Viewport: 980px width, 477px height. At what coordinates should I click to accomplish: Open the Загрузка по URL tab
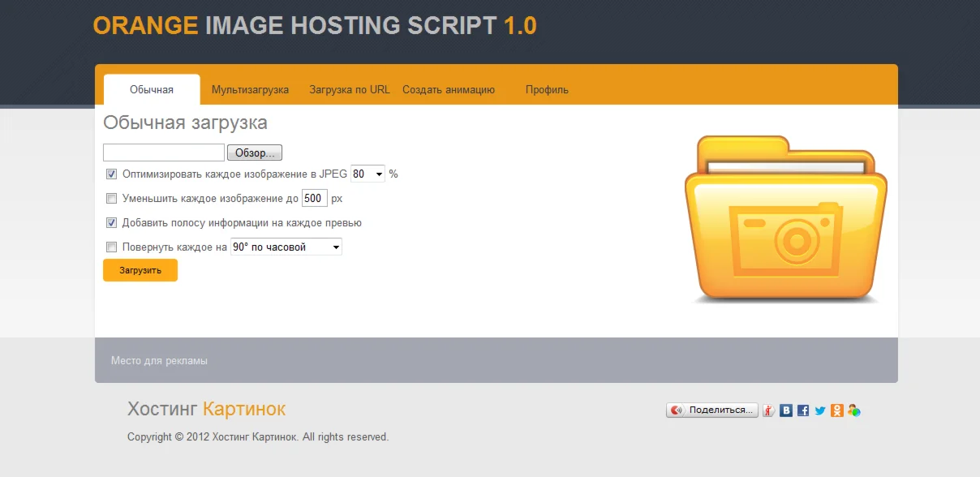(x=350, y=90)
